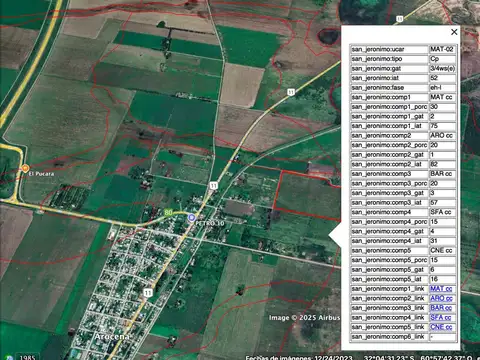Select the BAR cc value of san_jeronimo:comp3

point(442,174)
